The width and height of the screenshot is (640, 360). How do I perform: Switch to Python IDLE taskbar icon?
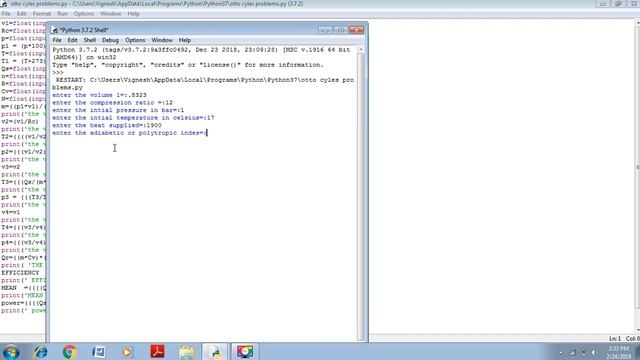pos(215,351)
